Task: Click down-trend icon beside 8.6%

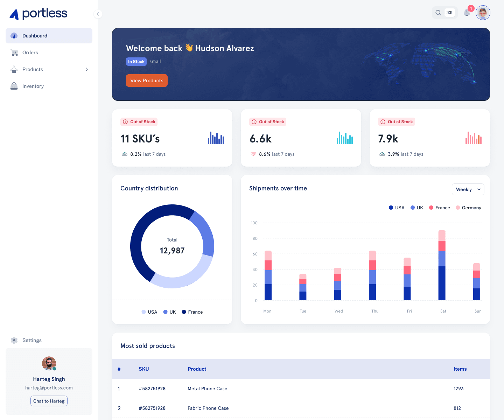Action: 253,154
